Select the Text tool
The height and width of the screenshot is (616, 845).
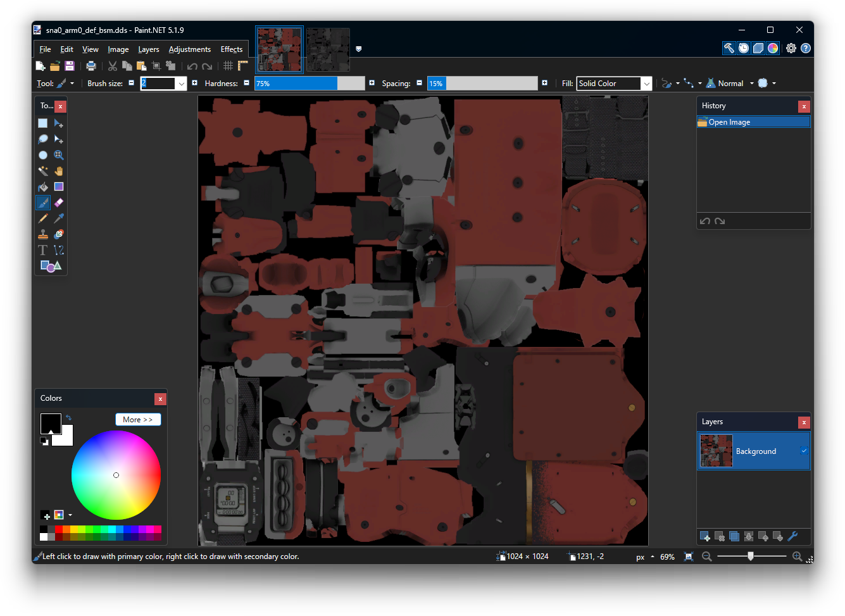[43, 250]
